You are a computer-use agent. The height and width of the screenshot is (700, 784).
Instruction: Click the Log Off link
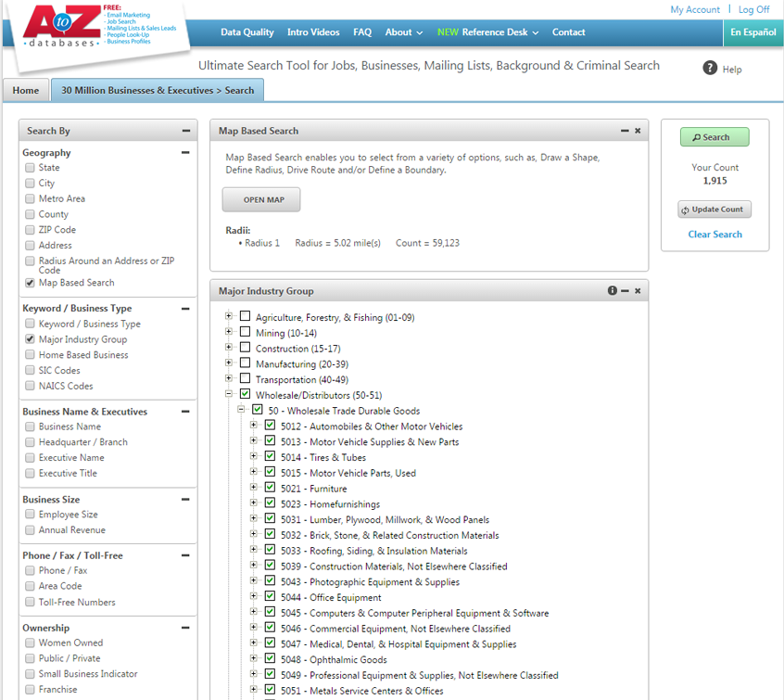[754, 9]
